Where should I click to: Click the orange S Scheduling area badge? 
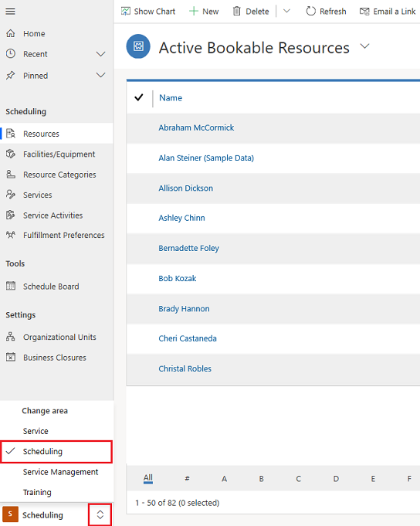pyautogui.click(x=10, y=514)
